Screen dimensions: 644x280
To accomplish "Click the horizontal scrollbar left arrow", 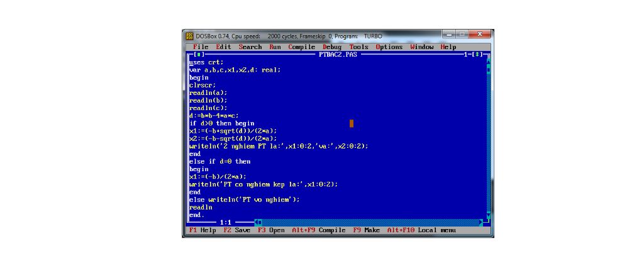I will 257,223.
